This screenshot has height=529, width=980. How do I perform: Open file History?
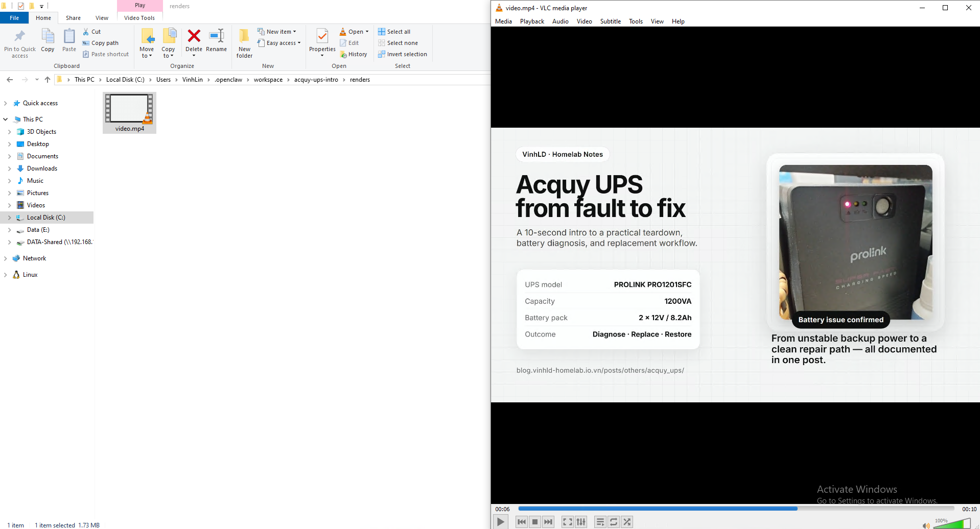[354, 54]
